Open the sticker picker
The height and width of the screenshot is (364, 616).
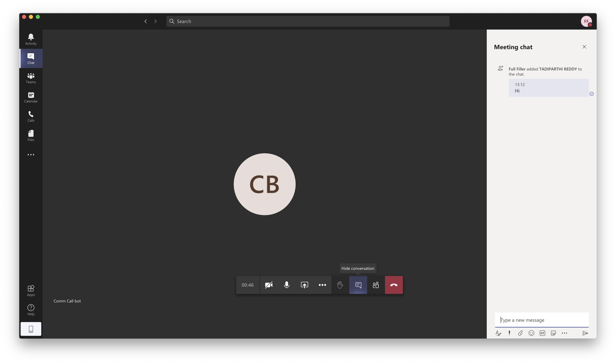point(553,333)
